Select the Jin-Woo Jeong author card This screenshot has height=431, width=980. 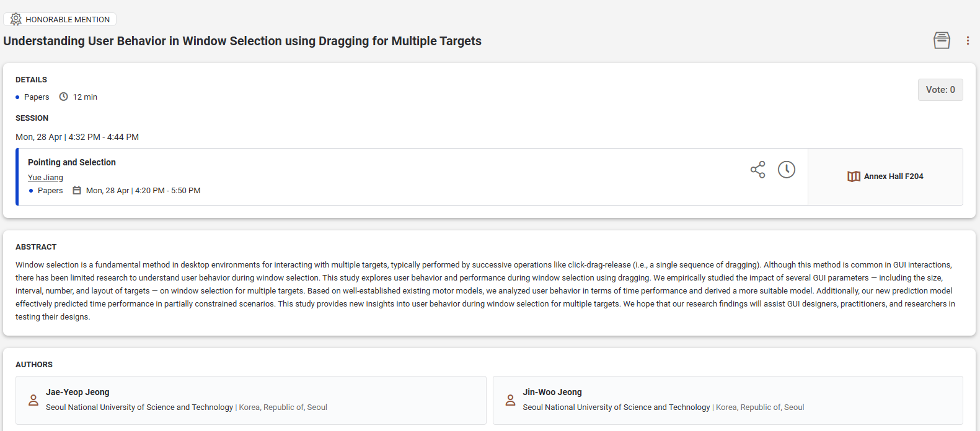point(727,400)
